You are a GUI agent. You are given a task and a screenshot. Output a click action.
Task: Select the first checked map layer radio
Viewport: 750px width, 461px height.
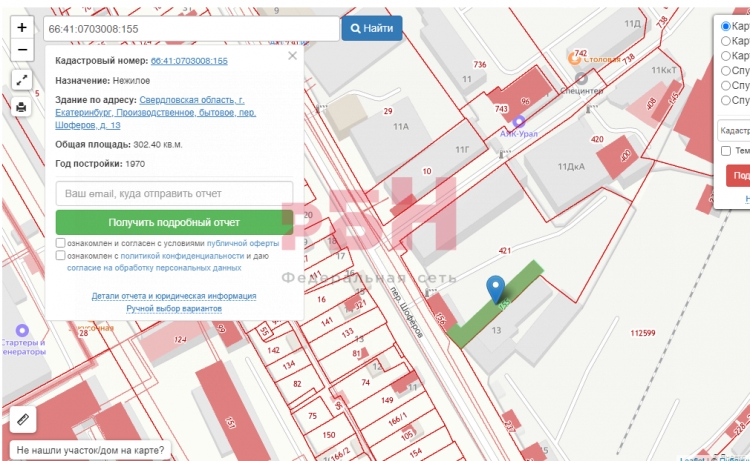point(726,26)
